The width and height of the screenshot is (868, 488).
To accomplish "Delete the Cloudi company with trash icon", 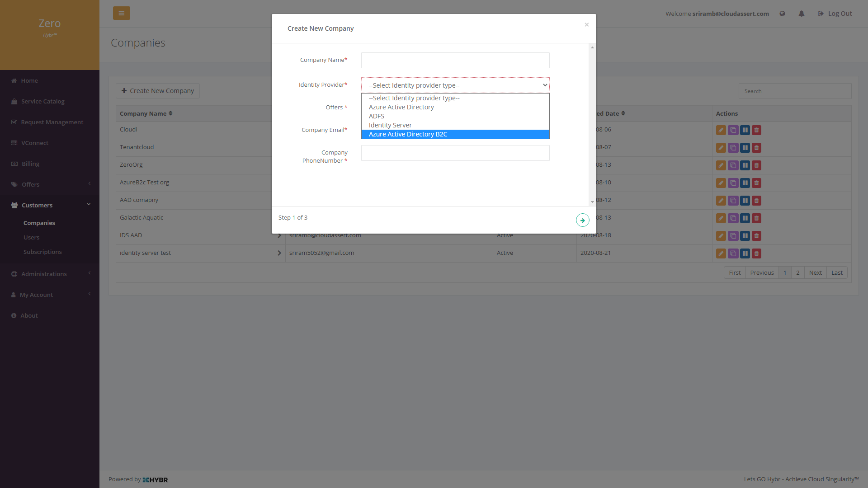I will tap(756, 130).
